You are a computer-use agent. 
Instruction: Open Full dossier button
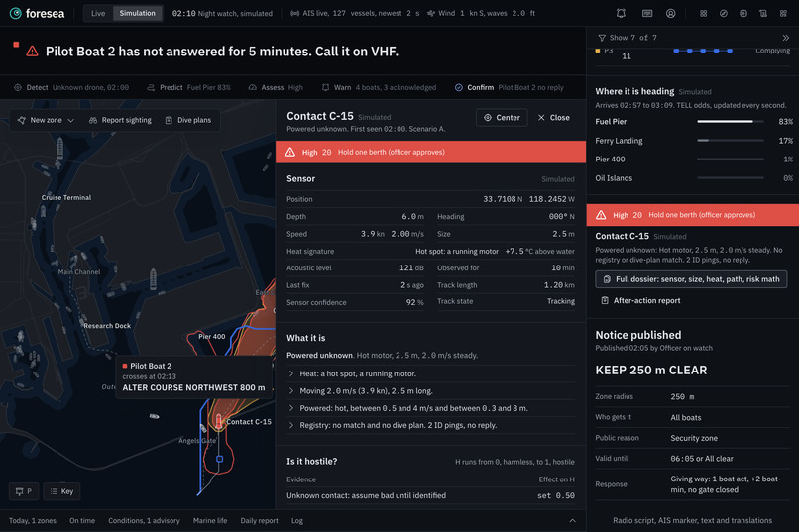click(691, 279)
